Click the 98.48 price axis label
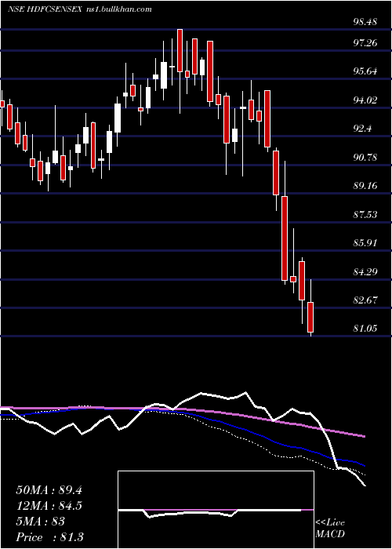Screen dimensions: 392x549 (x=365, y=22)
